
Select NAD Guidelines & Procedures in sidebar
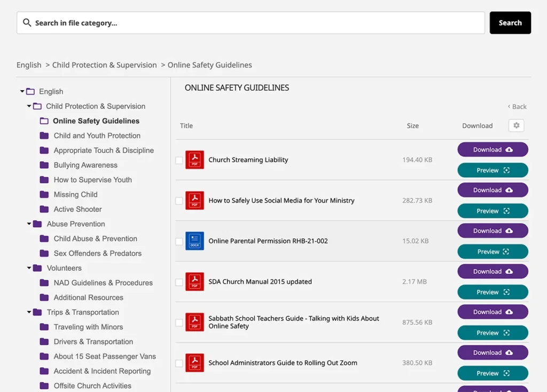coord(103,283)
